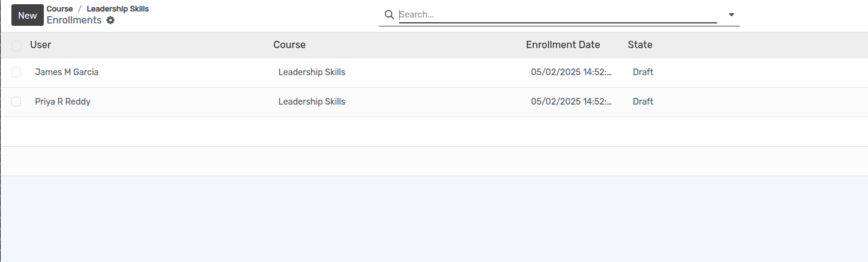Open Priya R Reddy enrollment record
This screenshot has height=262, width=868.
63,102
